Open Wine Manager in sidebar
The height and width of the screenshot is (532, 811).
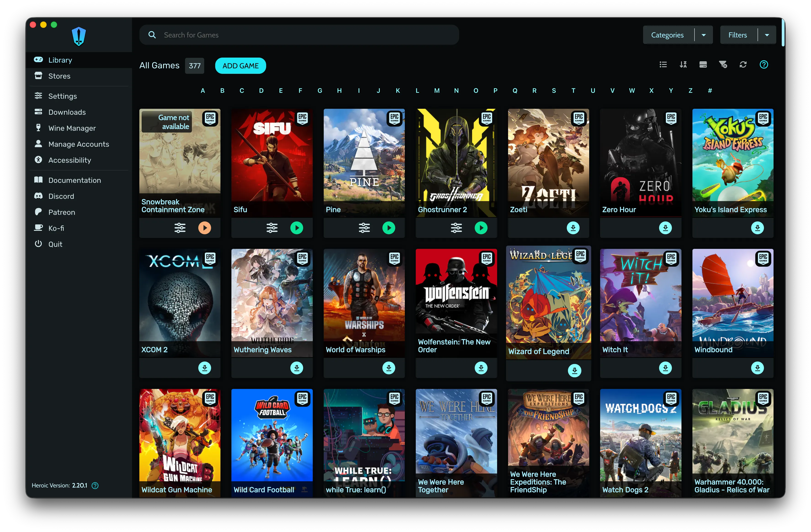(x=72, y=128)
